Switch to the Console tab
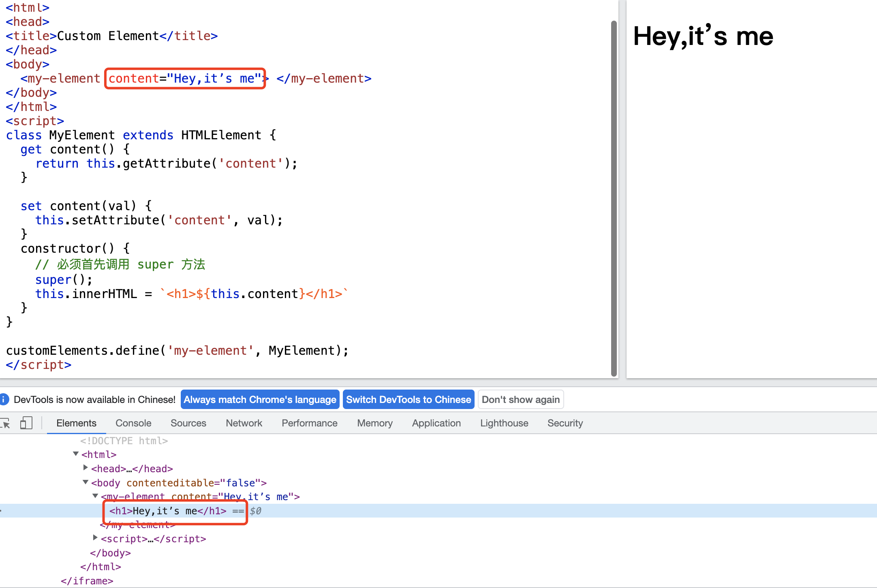 (x=133, y=423)
